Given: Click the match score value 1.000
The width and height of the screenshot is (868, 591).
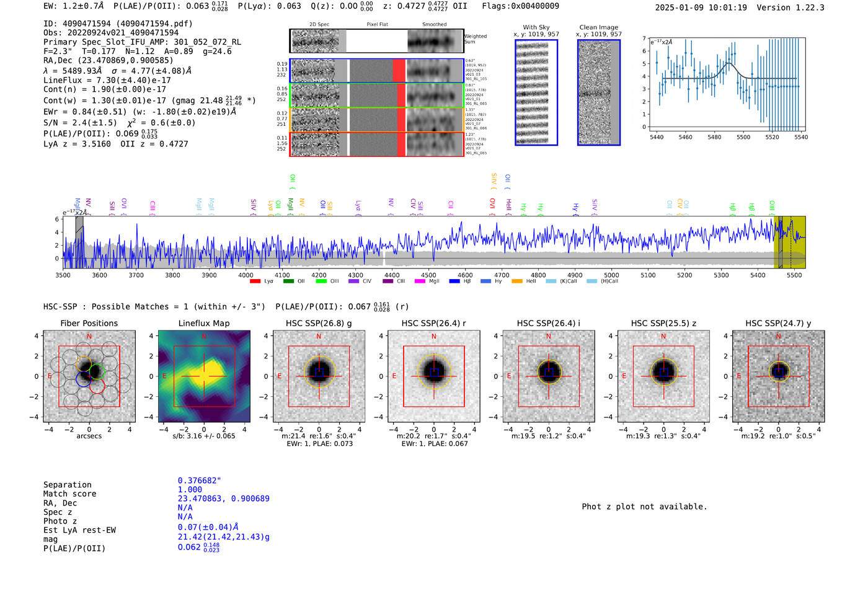Looking at the screenshot, I should click(190, 490).
